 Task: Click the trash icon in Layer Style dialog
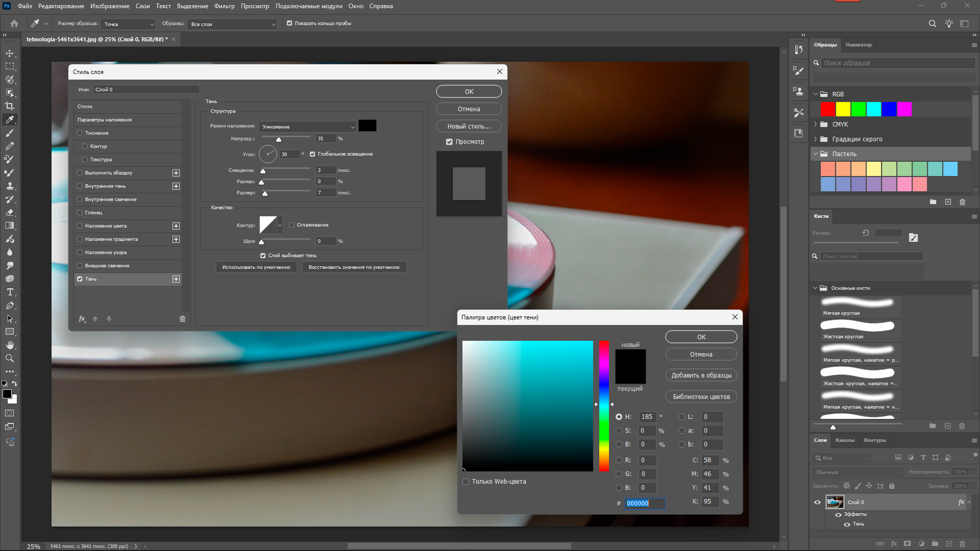click(182, 319)
